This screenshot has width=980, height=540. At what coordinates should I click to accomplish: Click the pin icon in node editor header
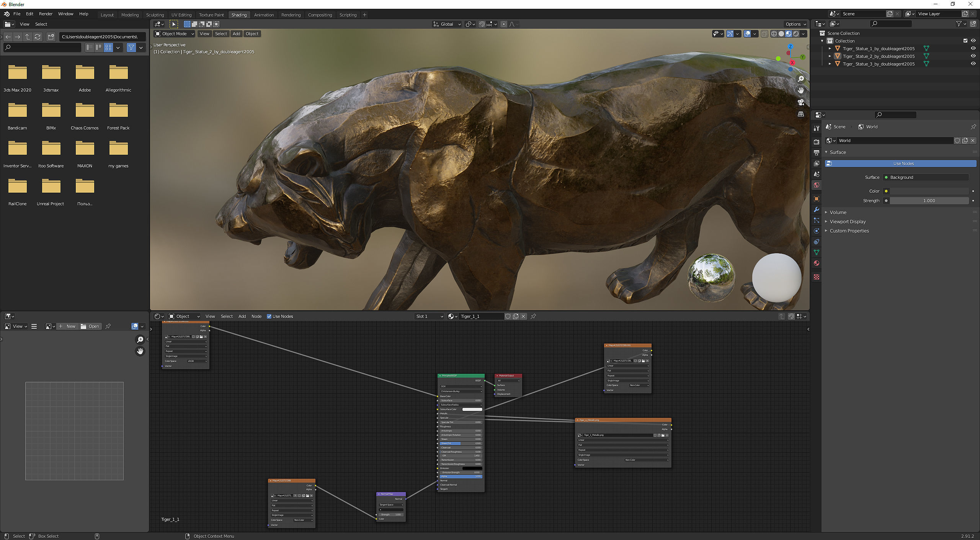tap(533, 316)
